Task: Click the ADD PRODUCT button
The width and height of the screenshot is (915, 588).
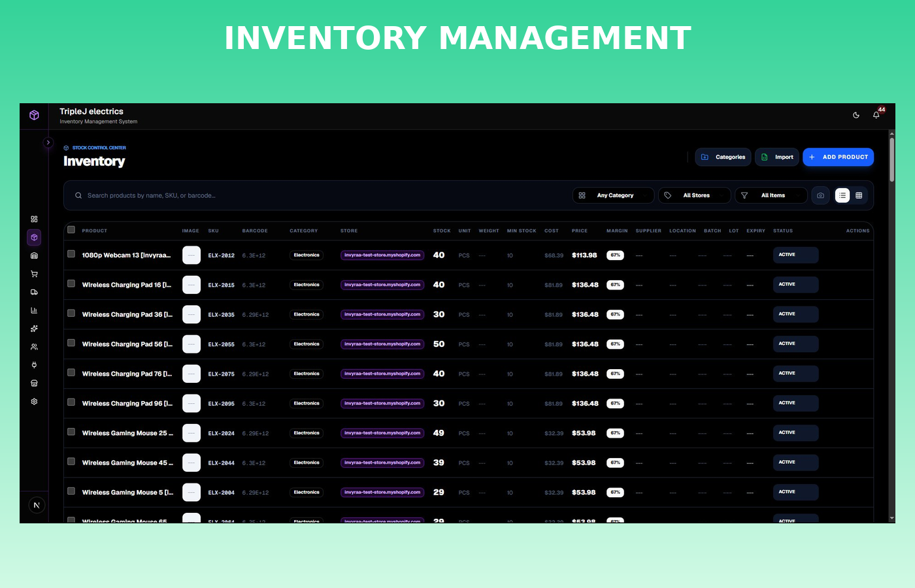Action: (838, 157)
